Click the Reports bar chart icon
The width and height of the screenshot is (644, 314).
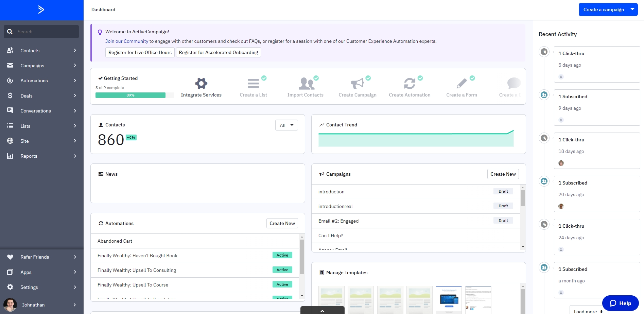coord(10,156)
